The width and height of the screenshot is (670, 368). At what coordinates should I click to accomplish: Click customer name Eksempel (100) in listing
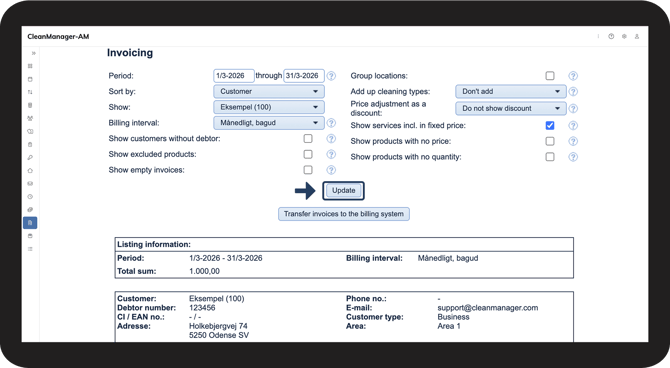[217, 299]
